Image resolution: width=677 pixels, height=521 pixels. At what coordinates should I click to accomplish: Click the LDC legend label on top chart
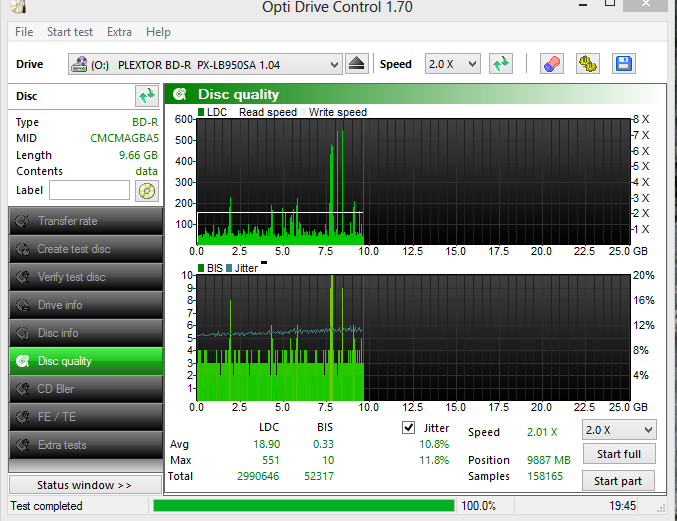(x=217, y=112)
